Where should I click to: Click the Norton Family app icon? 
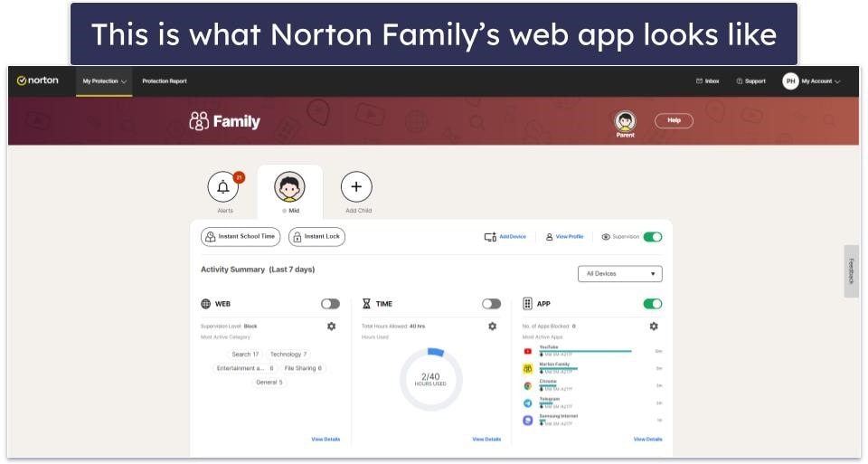527,368
